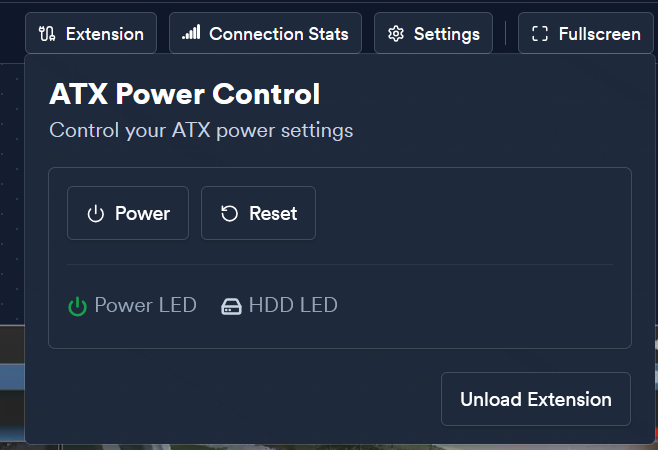Click the Fullscreen brackets icon
The height and width of the screenshot is (450, 658).
click(540, 34)
